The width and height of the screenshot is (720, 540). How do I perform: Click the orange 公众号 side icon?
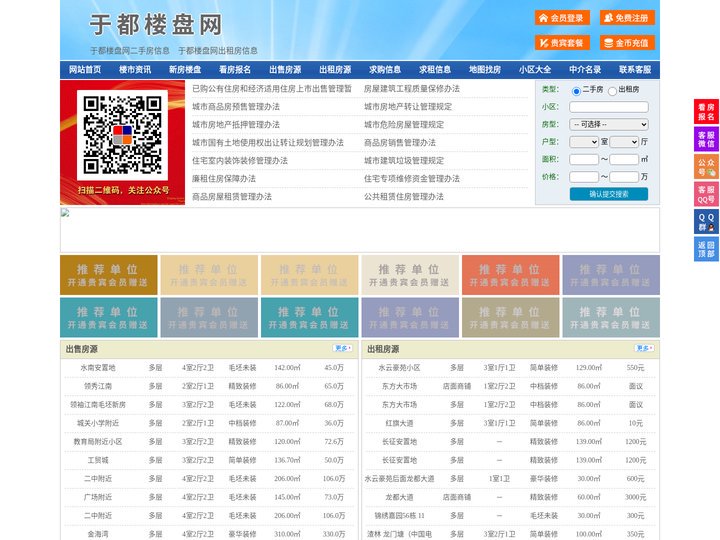click(x=706, y=167)
